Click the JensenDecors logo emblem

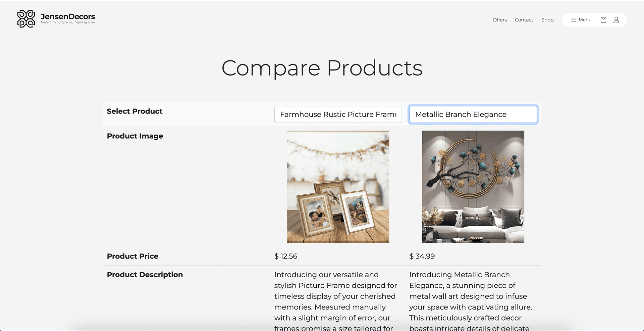pyautogui.click(x=26, y=19)
